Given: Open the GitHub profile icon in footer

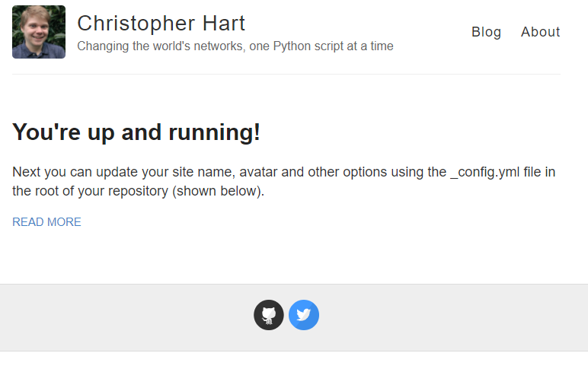Looking at the screenshot, I should [x=268, y=315].
